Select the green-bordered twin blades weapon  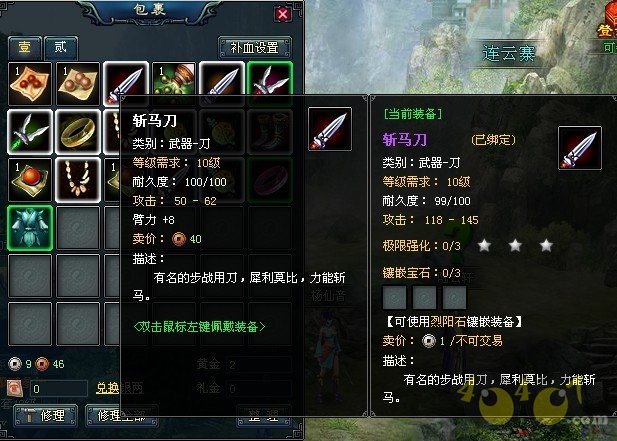pyautogui.click(x=270, y=79)
